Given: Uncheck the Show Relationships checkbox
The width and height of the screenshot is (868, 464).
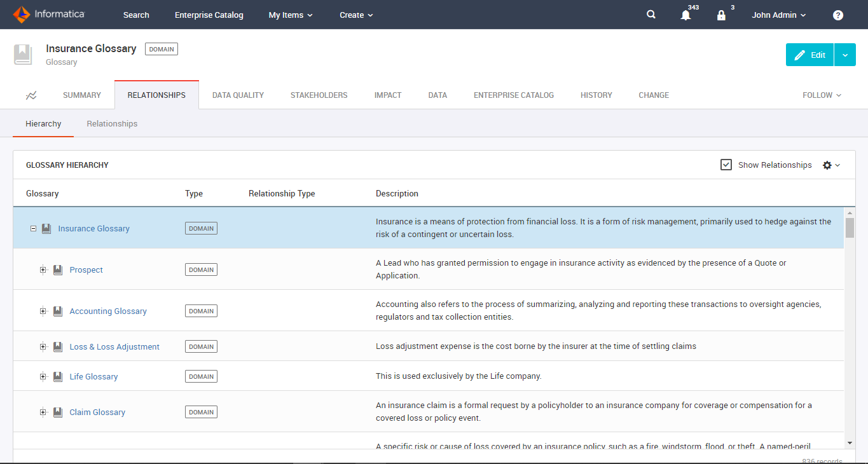Looking at the screenshot, I should 726,165.
